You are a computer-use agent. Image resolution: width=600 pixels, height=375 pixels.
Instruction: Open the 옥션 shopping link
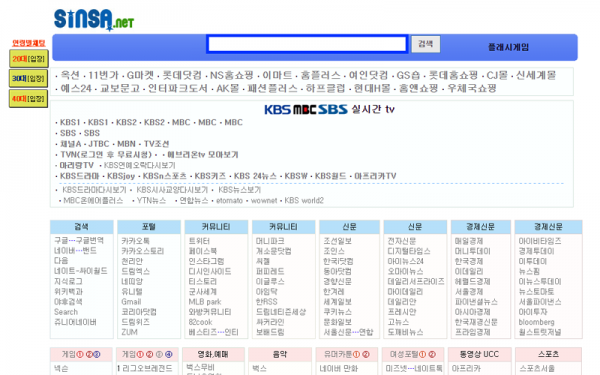[70, 75]
